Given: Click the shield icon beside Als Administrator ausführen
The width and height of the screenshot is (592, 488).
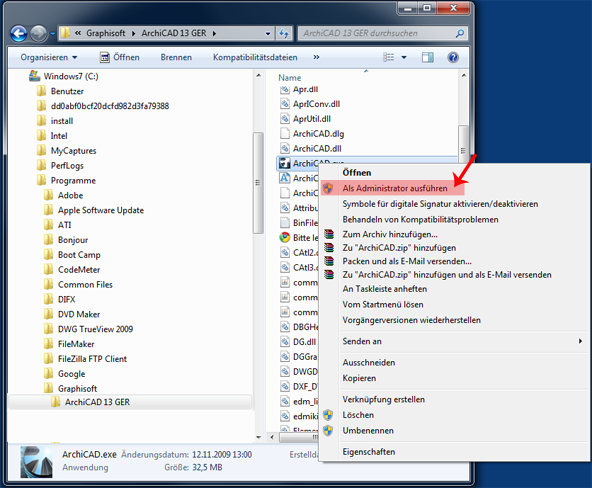Looking at the screenshot, I should [328, 188].
